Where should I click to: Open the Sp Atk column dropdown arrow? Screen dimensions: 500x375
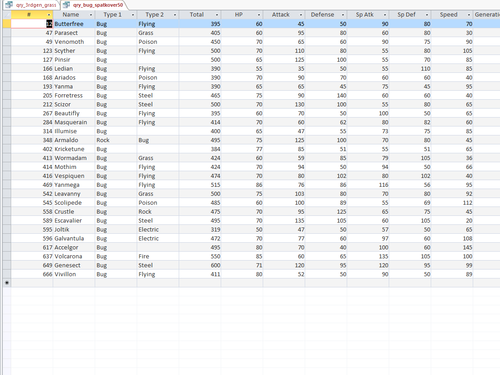click(x=385, y=15)
